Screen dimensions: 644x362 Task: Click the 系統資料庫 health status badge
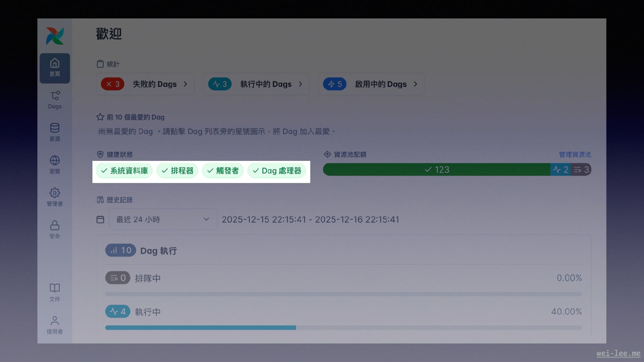124,171
